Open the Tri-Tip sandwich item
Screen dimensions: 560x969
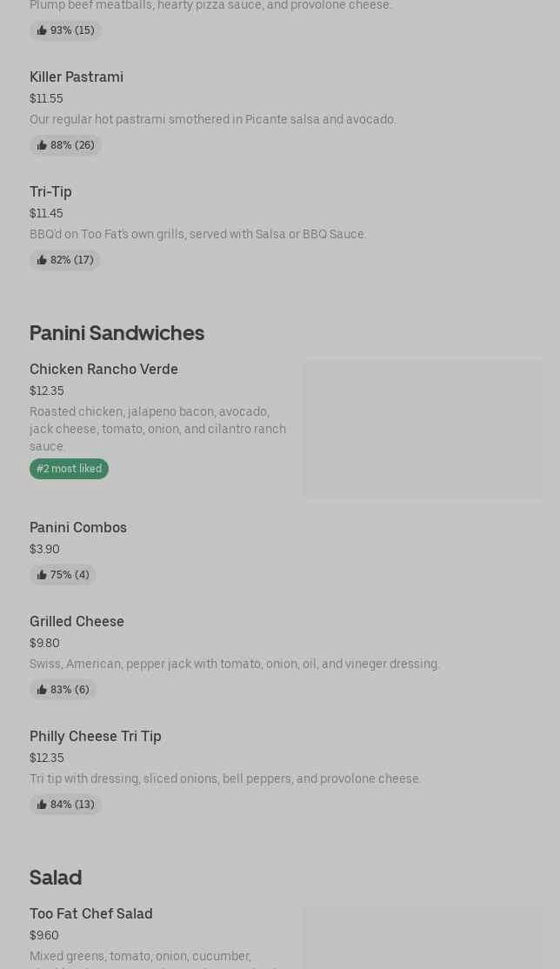[x=50, y=192]
